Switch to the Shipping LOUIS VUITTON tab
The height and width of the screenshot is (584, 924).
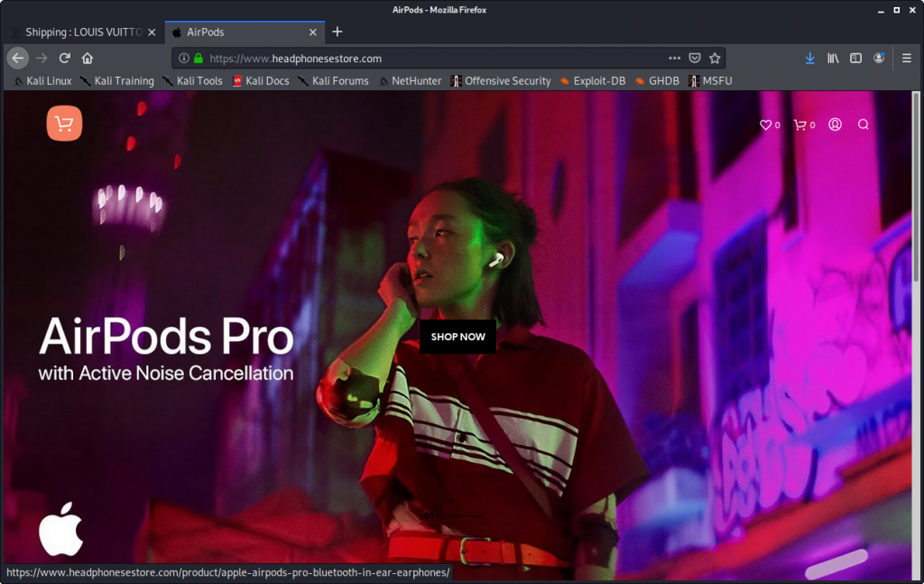[84, 32]
